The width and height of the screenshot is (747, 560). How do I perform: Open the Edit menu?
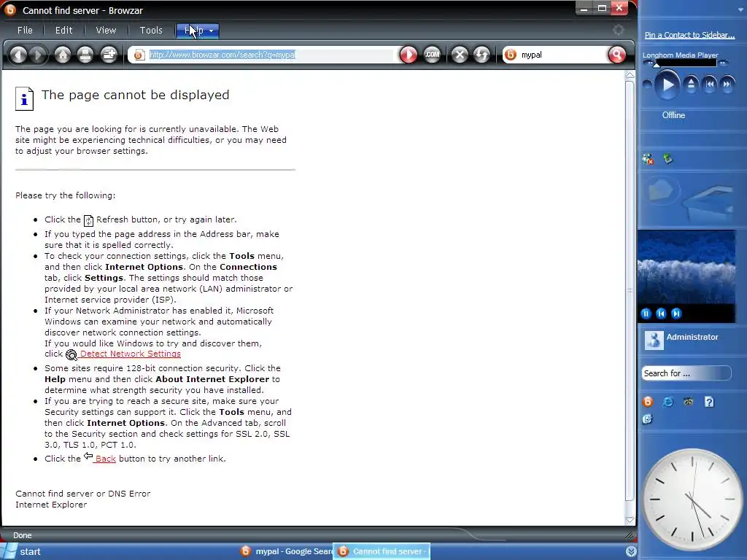click(x=64, y=31)
